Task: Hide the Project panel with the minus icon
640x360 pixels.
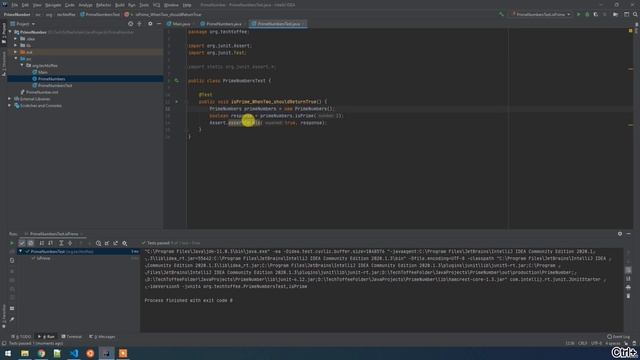Action: click(159, 24)
